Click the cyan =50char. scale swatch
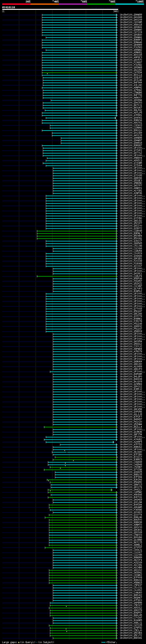The width and height of the screenshot is (146, 644). (x=103, y=642)
